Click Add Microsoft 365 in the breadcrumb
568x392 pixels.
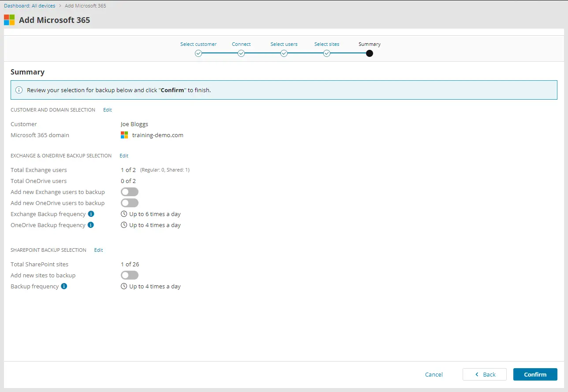click(x=86, y=6)
